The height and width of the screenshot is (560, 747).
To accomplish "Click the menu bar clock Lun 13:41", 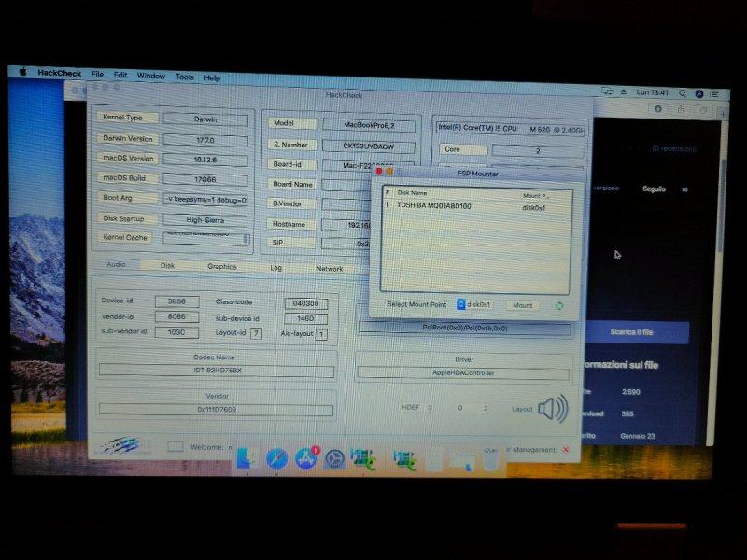I will click(652, 92).
